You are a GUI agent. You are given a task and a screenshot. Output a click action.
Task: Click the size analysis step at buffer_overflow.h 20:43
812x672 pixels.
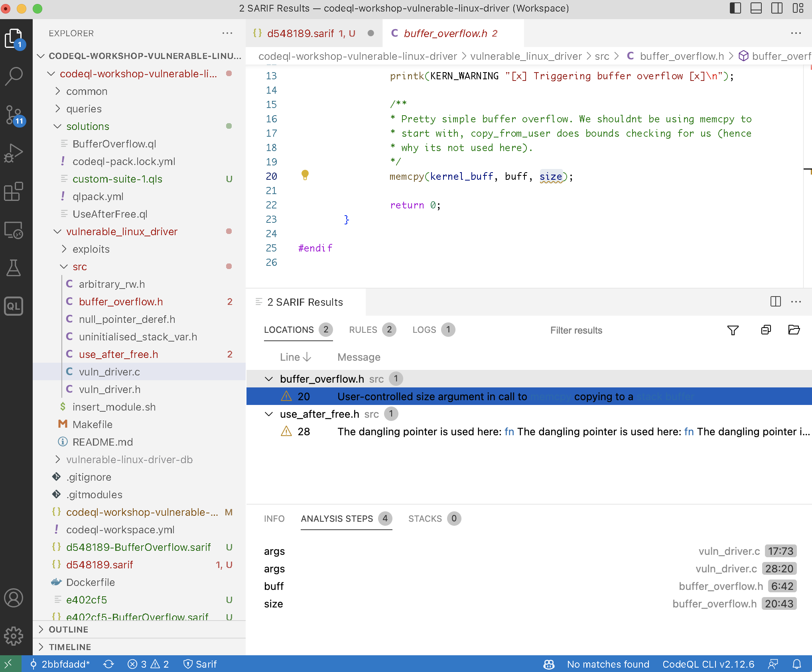[x=274, y=604]
